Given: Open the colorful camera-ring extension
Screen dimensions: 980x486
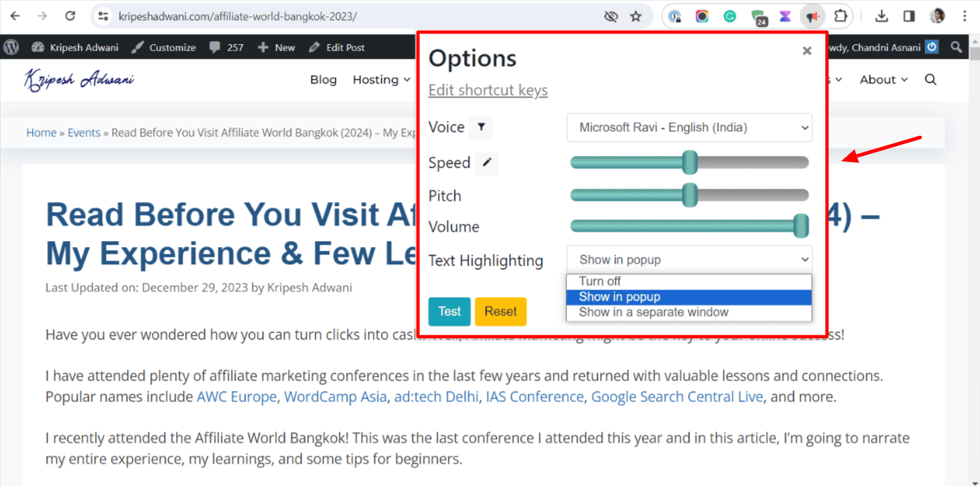Looking at the screenshot, I should pos(702,16).
